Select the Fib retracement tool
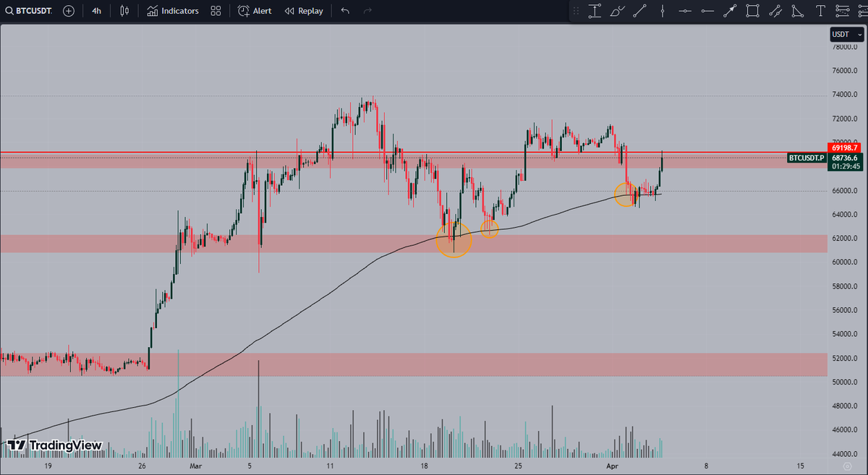Screen dimensions: 868x475 pos(842,11)
